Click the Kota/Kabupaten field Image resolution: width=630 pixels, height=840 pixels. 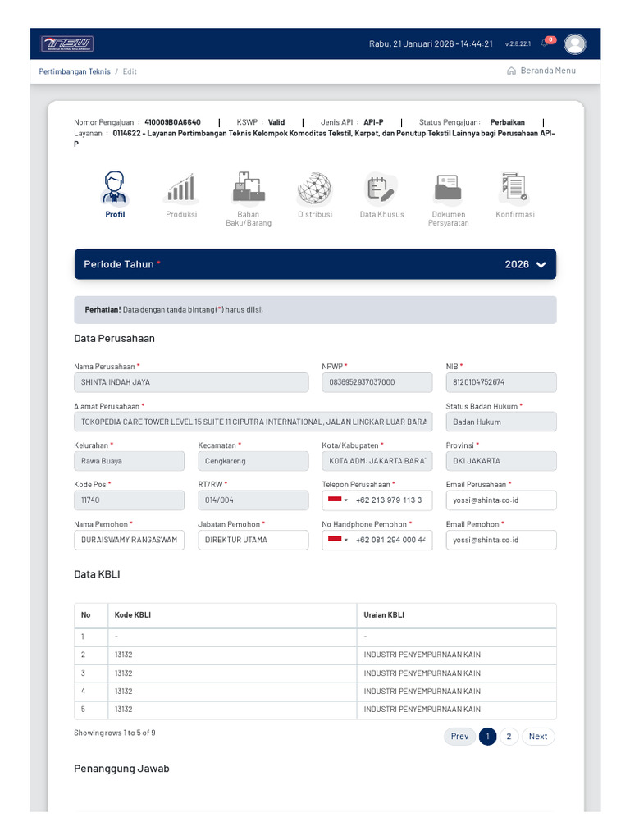click(x=377, y=461)
